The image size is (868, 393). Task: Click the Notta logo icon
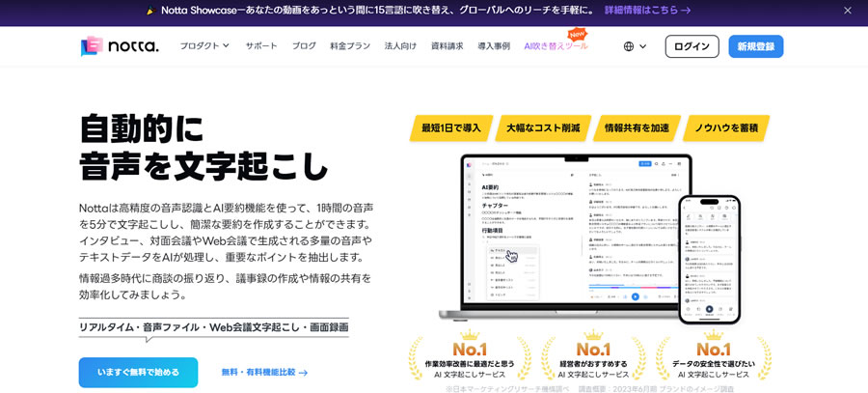[92, 46]
